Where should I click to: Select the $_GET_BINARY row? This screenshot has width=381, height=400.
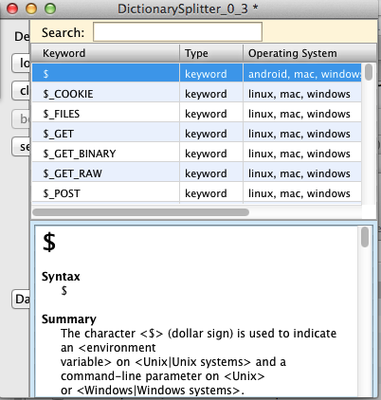[197, 154]
